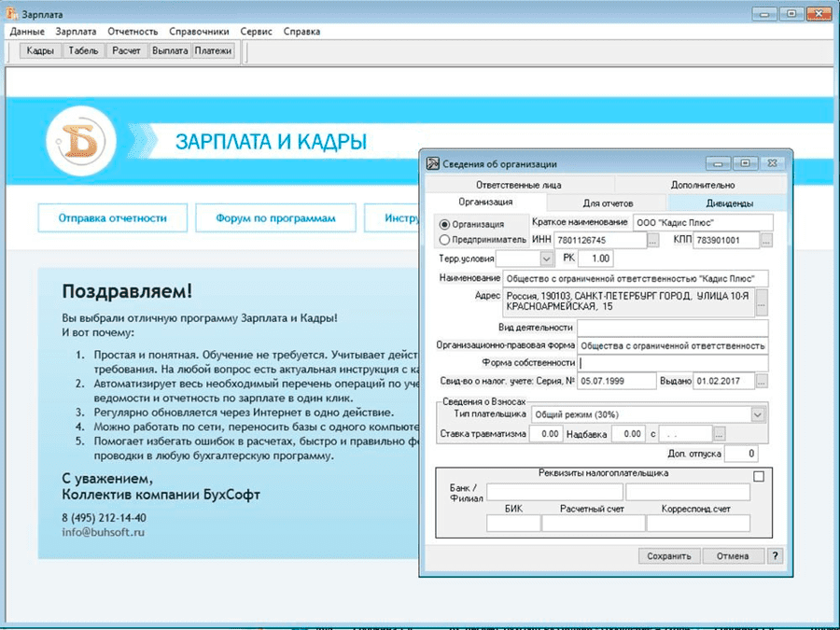Viewport: 840px width, 630px height.
Task: Click the Выплата toolbar button
Action: 170,51
